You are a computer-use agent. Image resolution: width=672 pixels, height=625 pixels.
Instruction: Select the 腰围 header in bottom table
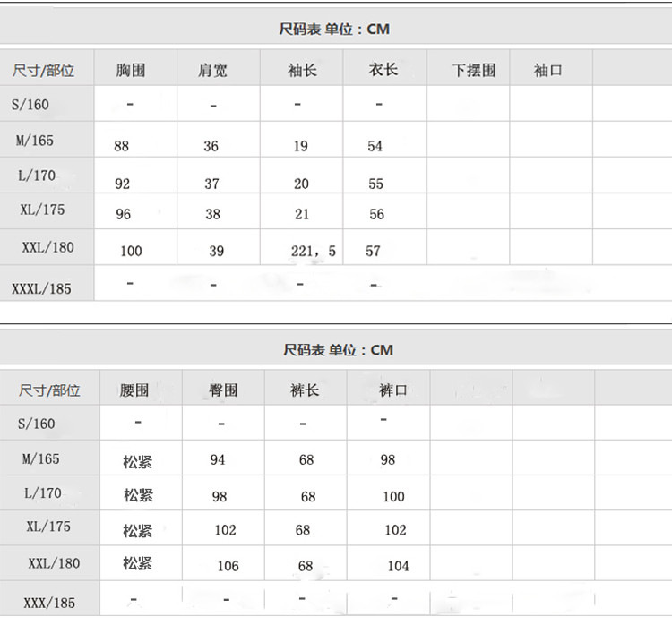click(x=134, y=390)
